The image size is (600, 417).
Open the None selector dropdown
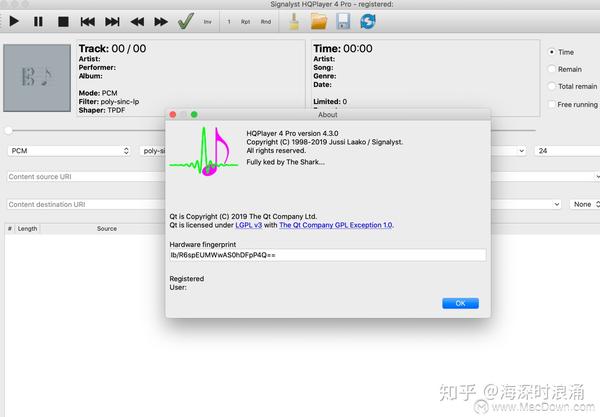[585, 204]
